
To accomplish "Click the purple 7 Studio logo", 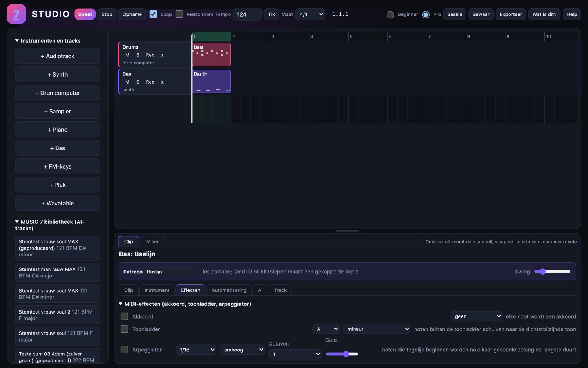I will pos(16,14).
